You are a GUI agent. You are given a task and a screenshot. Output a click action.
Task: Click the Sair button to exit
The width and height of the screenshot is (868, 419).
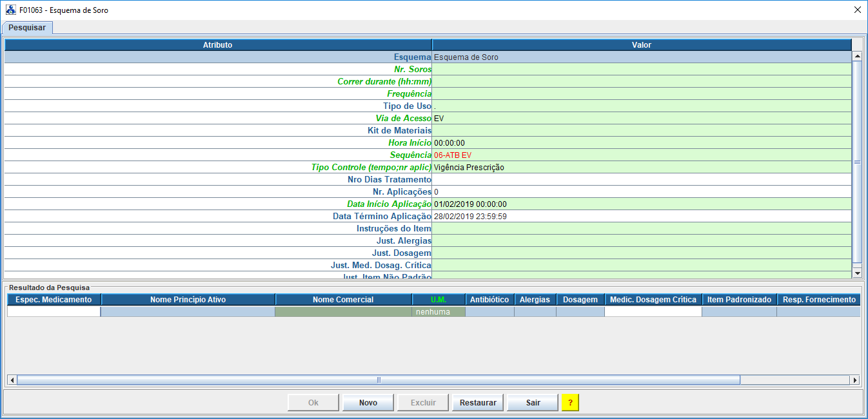pos(533,403)
